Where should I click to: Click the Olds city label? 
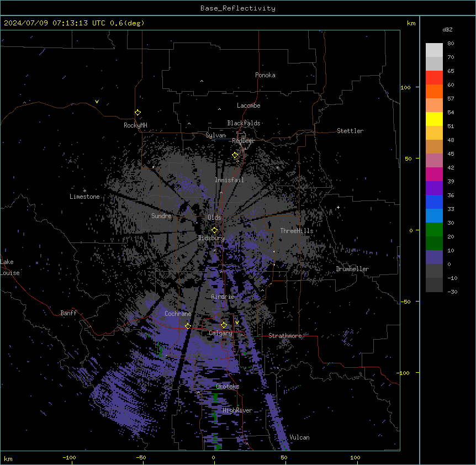(x=214, y=218)
